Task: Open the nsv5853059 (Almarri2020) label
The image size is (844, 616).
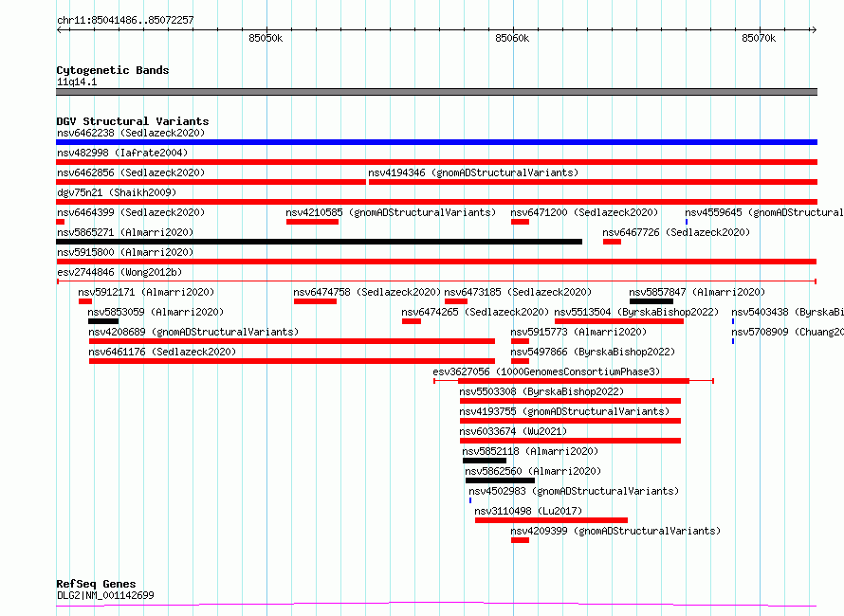Action: 156,312
